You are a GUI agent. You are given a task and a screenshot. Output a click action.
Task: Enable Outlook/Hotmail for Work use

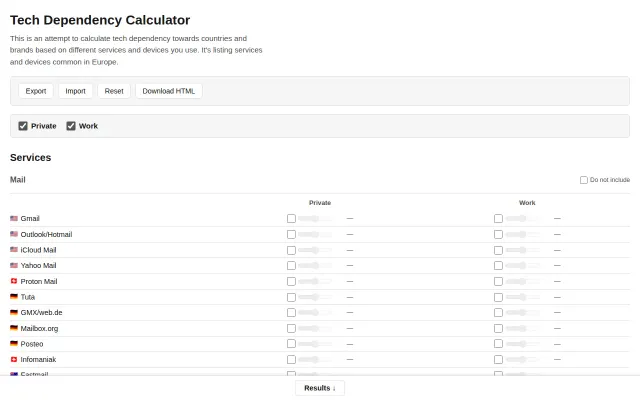[498, 234]
